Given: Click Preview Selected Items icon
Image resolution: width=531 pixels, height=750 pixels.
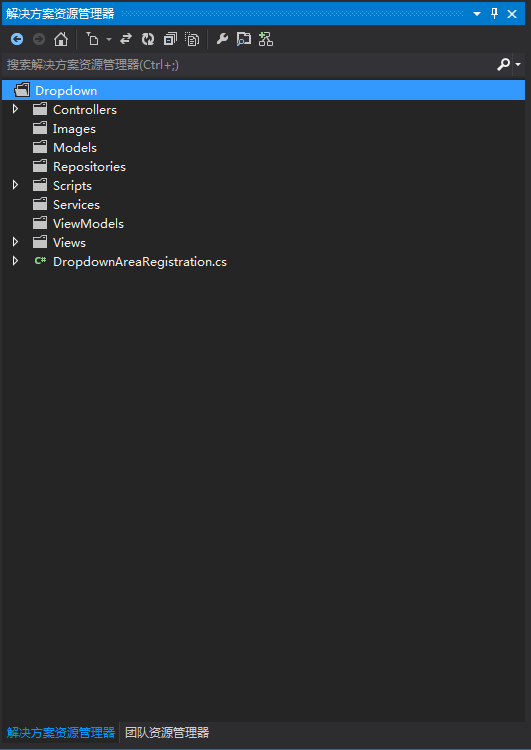Looking at the screenshot, I should 243,39.
